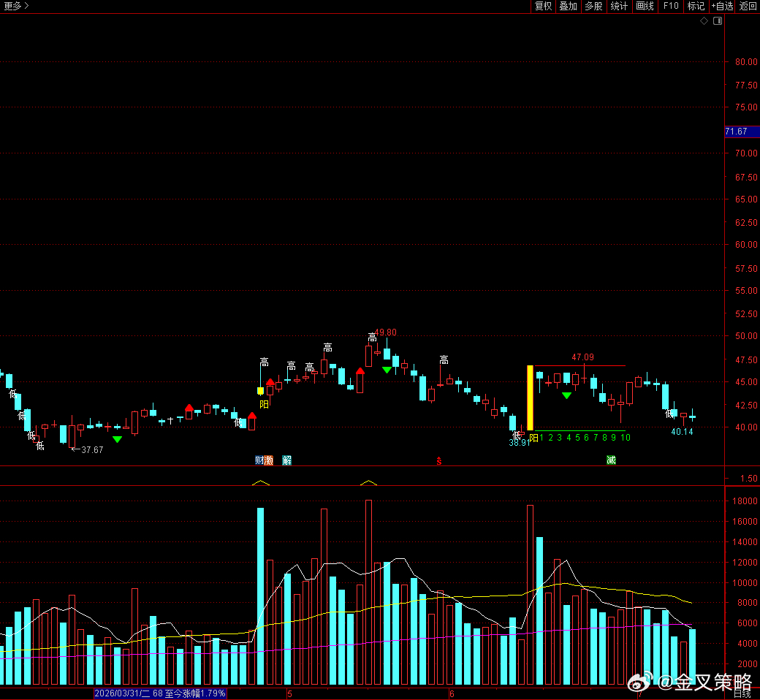Click the first yellow peak in indicator strip
Image resolution: width=760 pixels, height=700 pixels.
coord(261,482)
